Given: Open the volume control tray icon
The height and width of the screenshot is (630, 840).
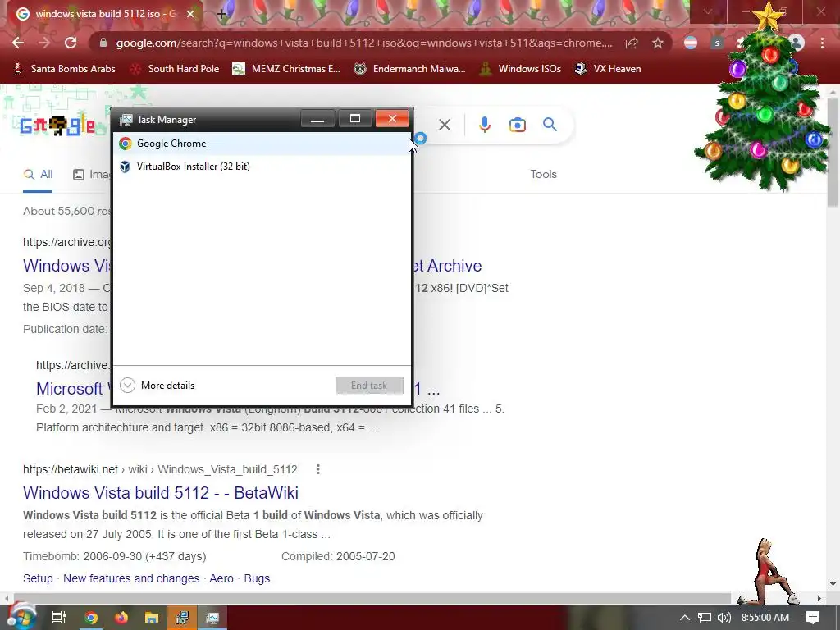Looking at the screenshot, I should tap(724, 618).
